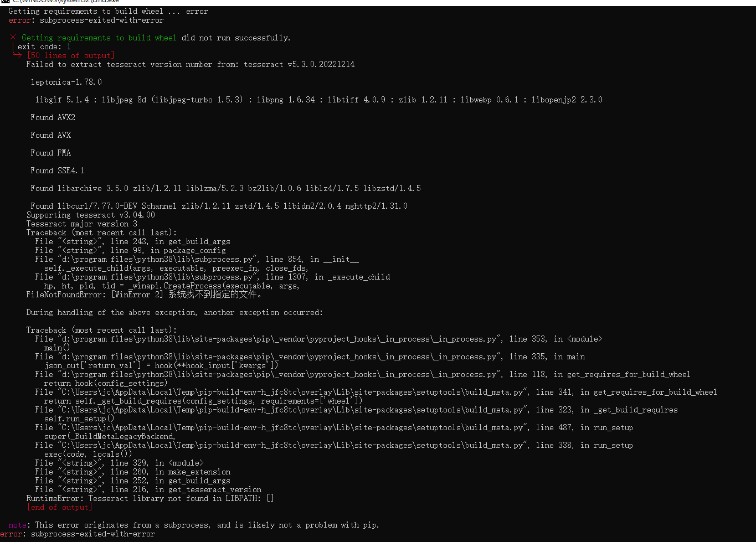The height and width of the screenshot is (542, 756).
Task: Click the "note: This error originates from a subprocess" line
Action: [x=194, y=525]
